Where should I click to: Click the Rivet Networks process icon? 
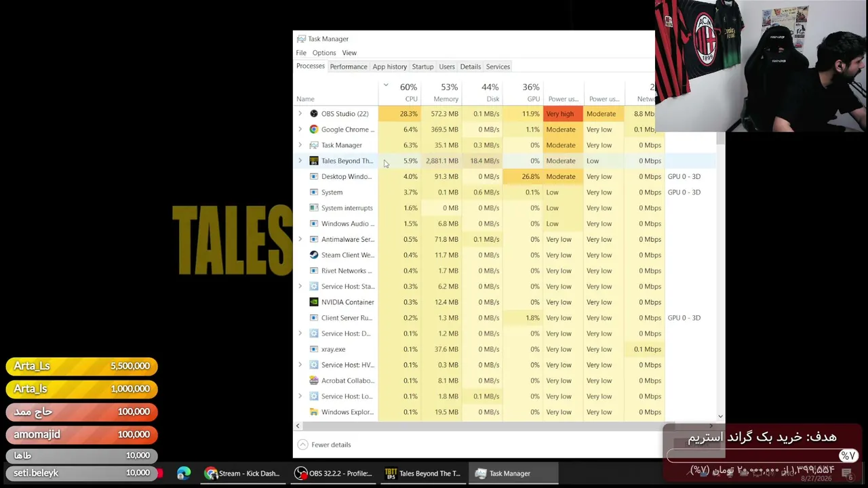coord(313,270)
